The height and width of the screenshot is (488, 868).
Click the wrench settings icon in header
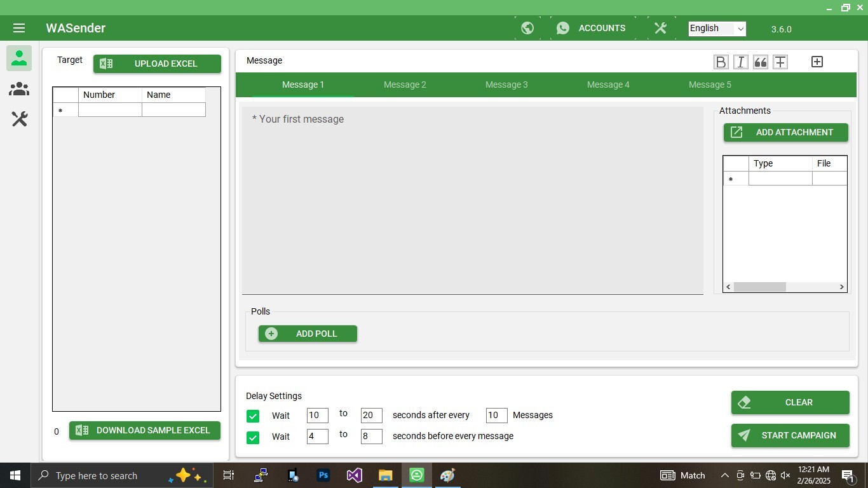tap(661, 28)
